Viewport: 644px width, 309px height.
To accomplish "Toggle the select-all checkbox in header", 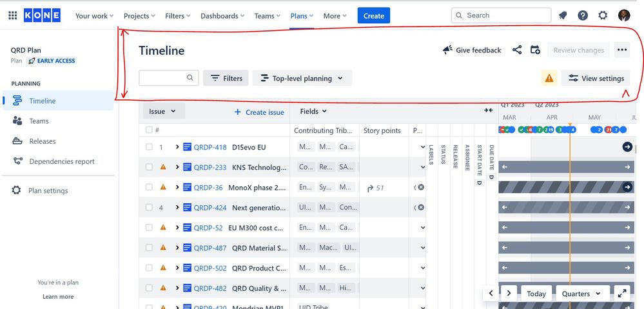I will pyautogui.click(x=149, y=130).
